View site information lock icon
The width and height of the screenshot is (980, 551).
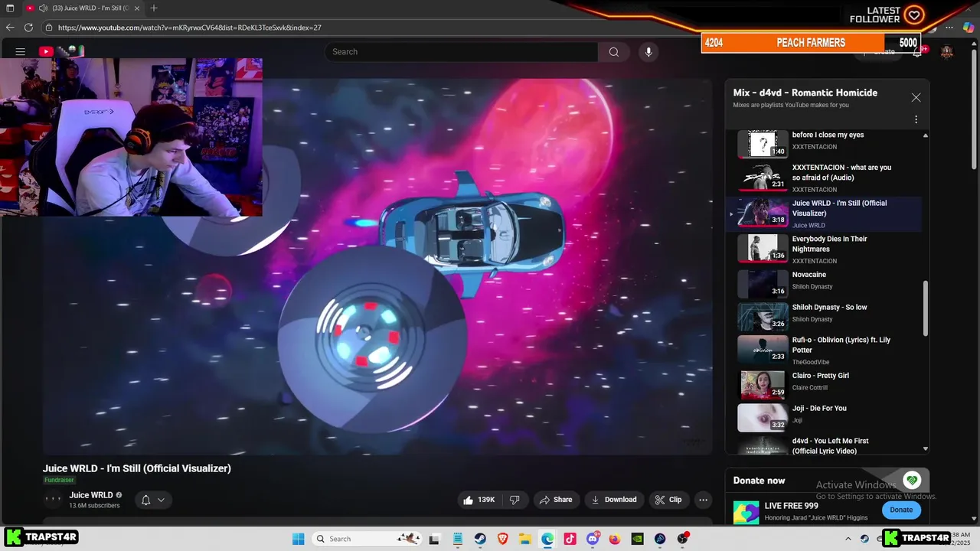pyautogui.click(x=49, y=28)
